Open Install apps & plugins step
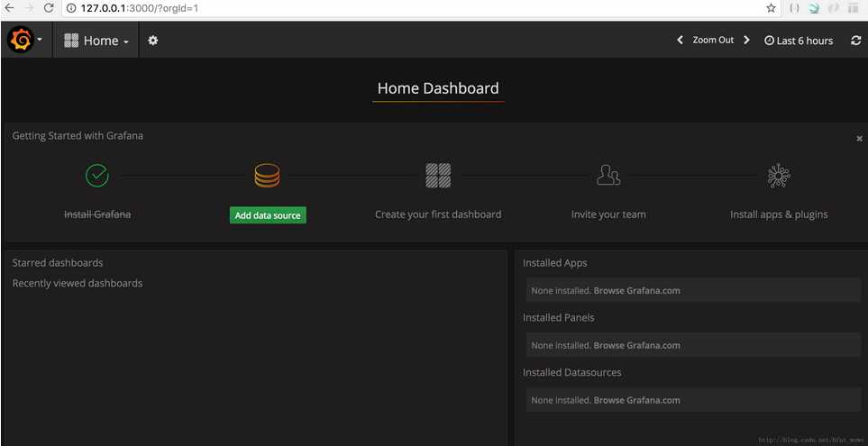The height and width of the screenshot is (446, 868). pyautogui.click(x=779, y=214)
